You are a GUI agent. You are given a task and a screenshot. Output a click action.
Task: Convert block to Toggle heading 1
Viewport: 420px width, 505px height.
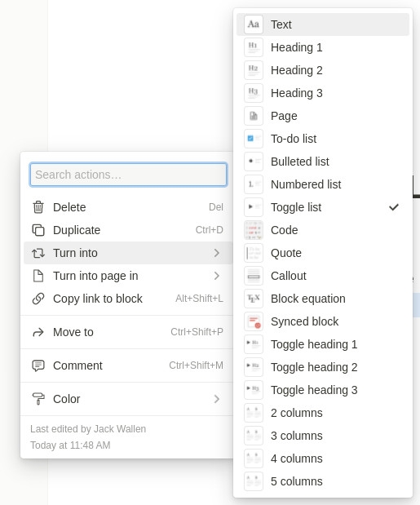(x=323, y=344)
